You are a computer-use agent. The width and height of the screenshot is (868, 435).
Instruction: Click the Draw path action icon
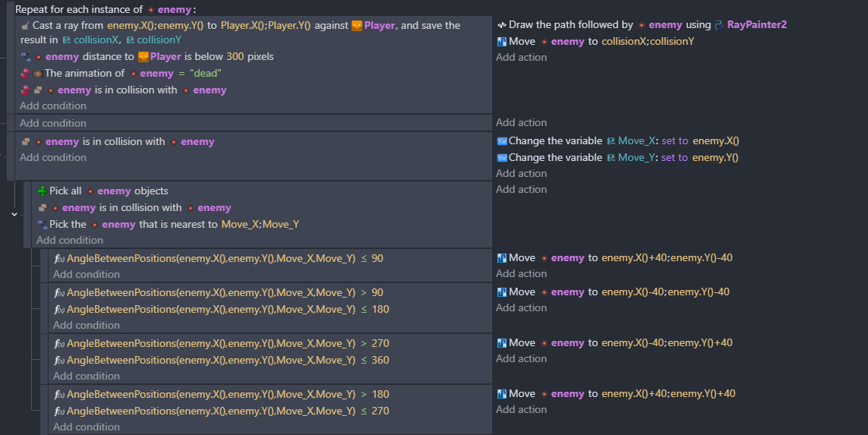(x=501, y=25)
